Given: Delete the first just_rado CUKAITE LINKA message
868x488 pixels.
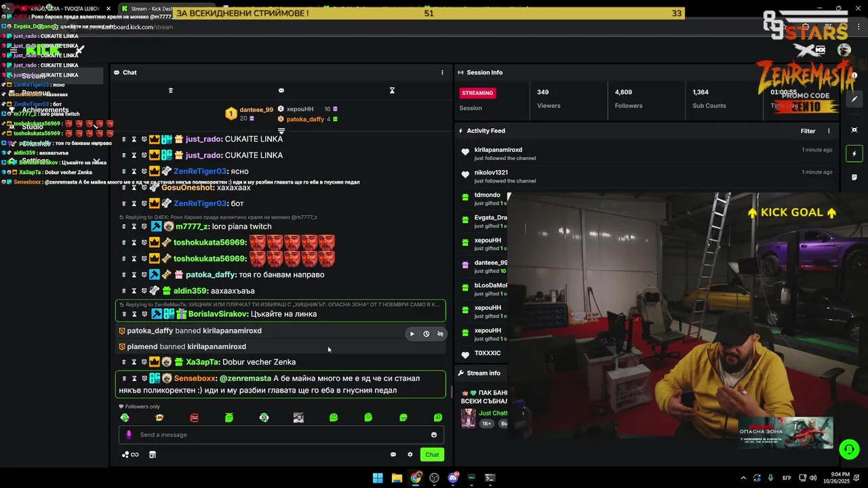Looking at the screenshot, I should (123, 139).
